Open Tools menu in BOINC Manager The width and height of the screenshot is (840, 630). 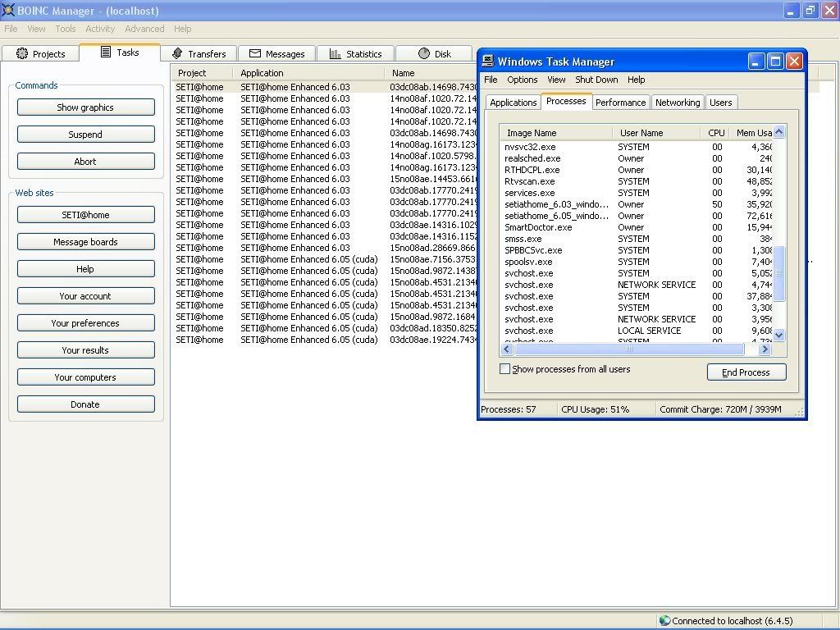pyautogui.click(x=66, y=29)
